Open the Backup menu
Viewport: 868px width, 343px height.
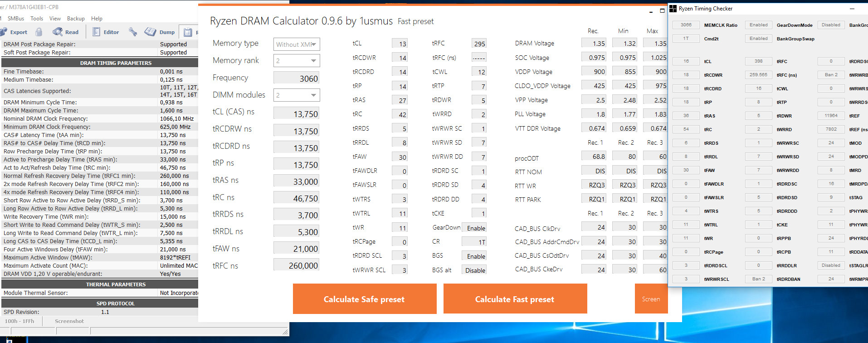[x=76, y=19]
